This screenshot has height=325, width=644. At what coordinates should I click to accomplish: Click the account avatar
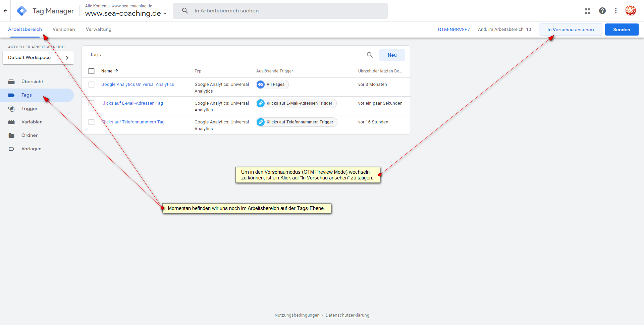click(631, 11)
